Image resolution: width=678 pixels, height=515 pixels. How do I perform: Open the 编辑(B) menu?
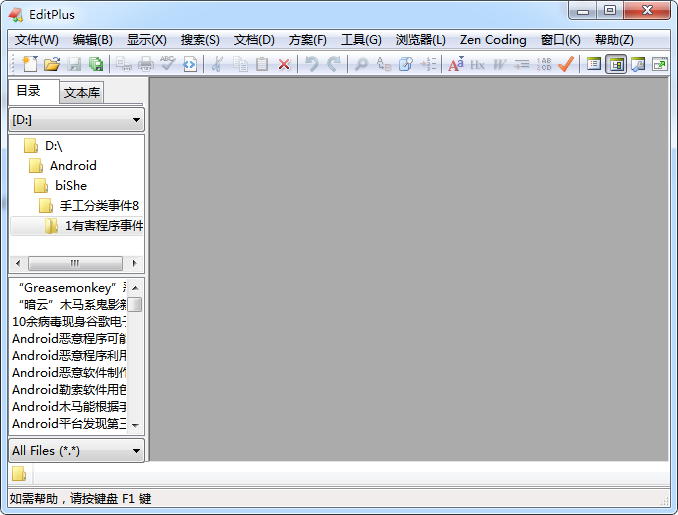tap(93, 40)
